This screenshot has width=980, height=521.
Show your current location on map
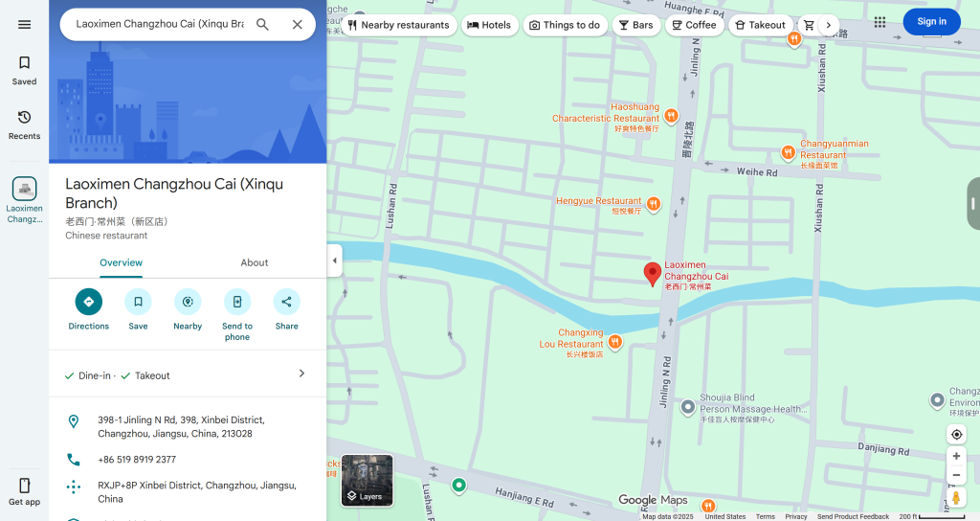tap(956, 435)
